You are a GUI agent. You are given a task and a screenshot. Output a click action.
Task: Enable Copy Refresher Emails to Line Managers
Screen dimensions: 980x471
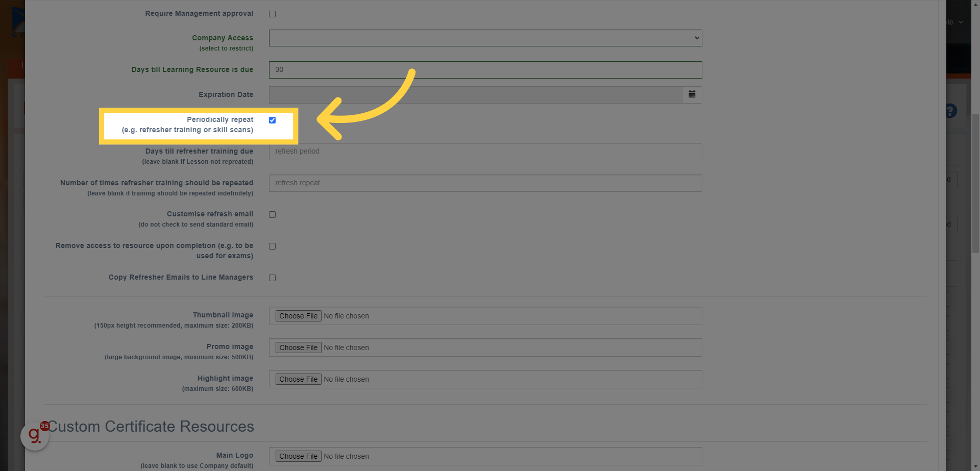pyautogui.click(x=273, y=278)
